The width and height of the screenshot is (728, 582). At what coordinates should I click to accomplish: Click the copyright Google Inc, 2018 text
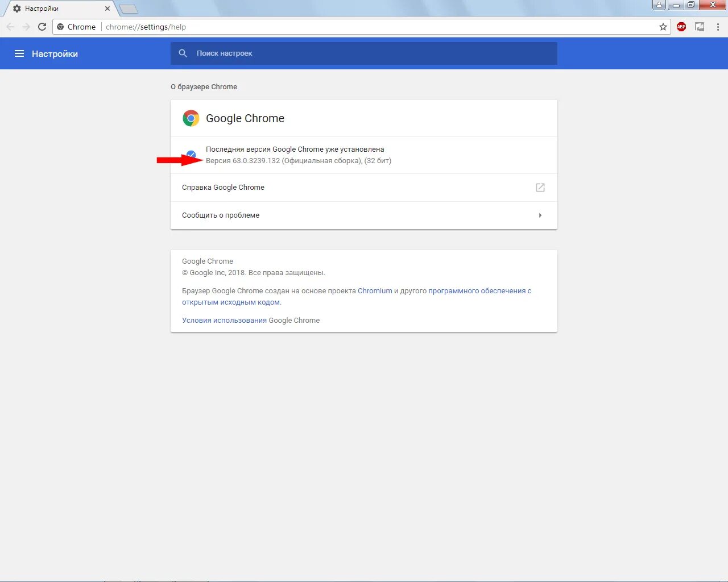pos(253,273)
